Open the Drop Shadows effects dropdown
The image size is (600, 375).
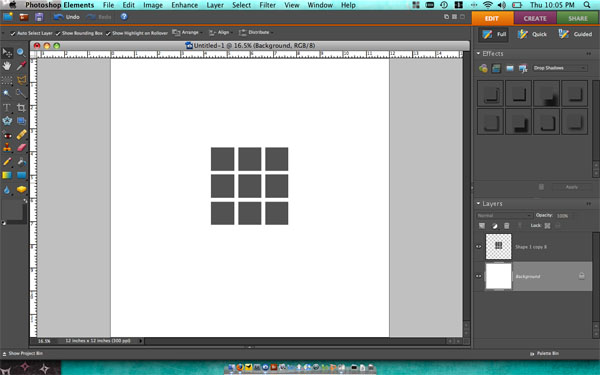[560, 68]
